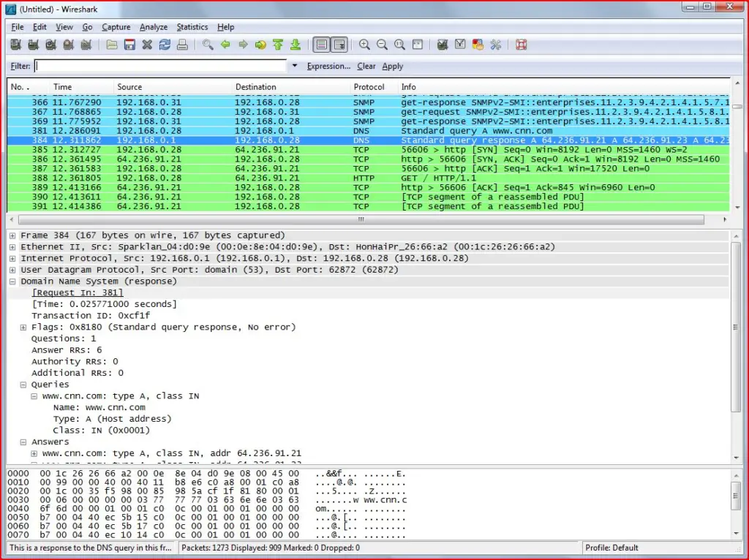Open the Analyze menu
This screenshot has width=749, height=560.
(x=153, y=27)
